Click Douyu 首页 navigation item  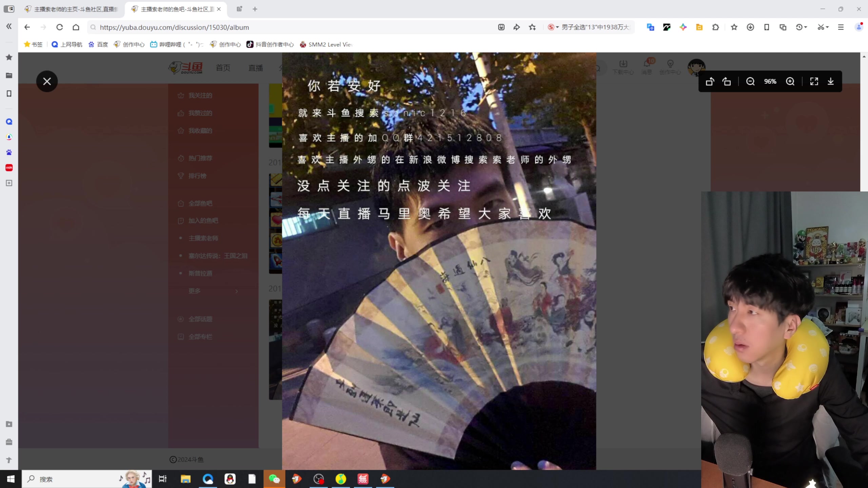[x=223, y=68]
